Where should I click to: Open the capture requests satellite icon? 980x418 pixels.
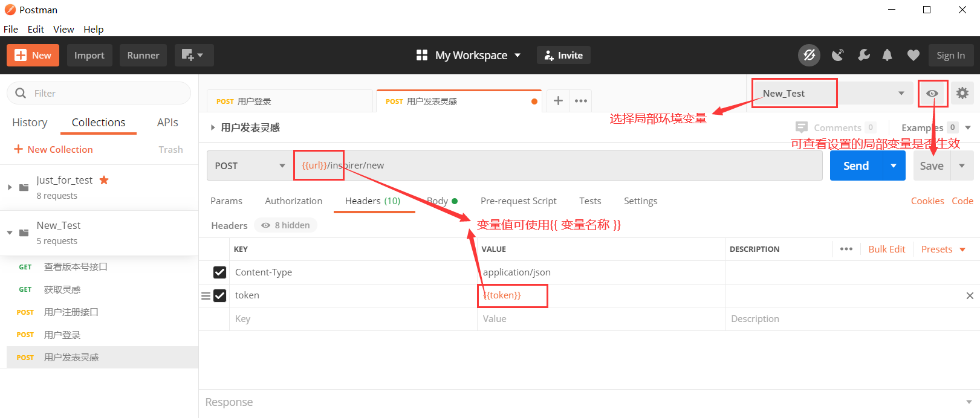click(x=837, y=55)
